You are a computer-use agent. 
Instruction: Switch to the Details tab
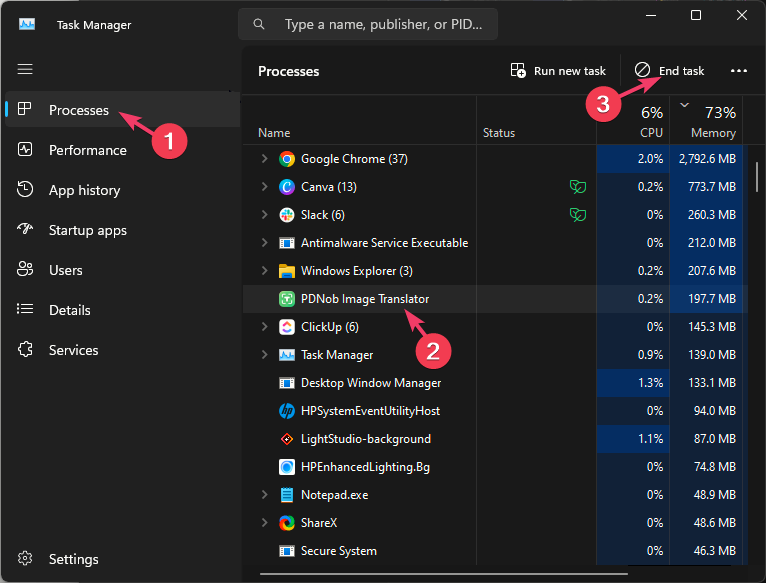click(122, 310)
